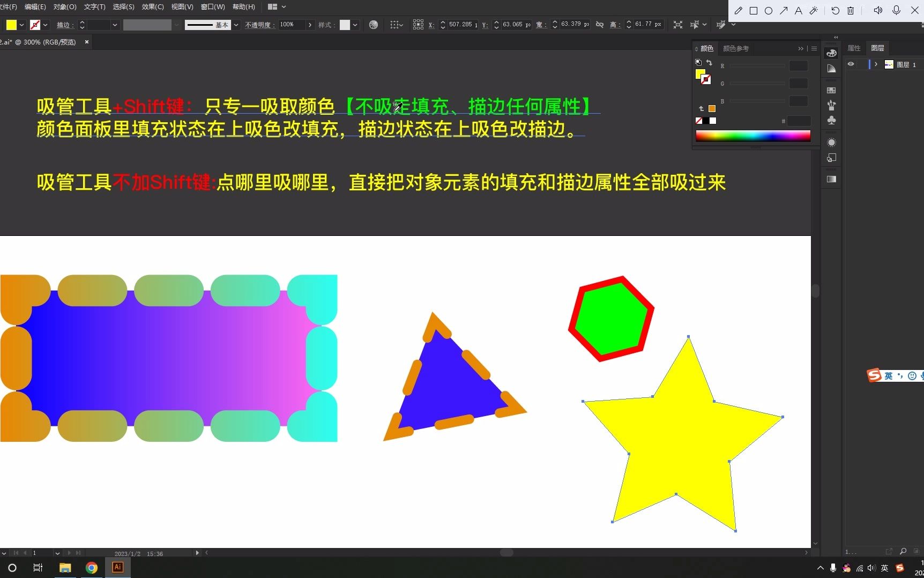
Task: Open the stroke color dropdown arrow
Action: click(46, 25)
